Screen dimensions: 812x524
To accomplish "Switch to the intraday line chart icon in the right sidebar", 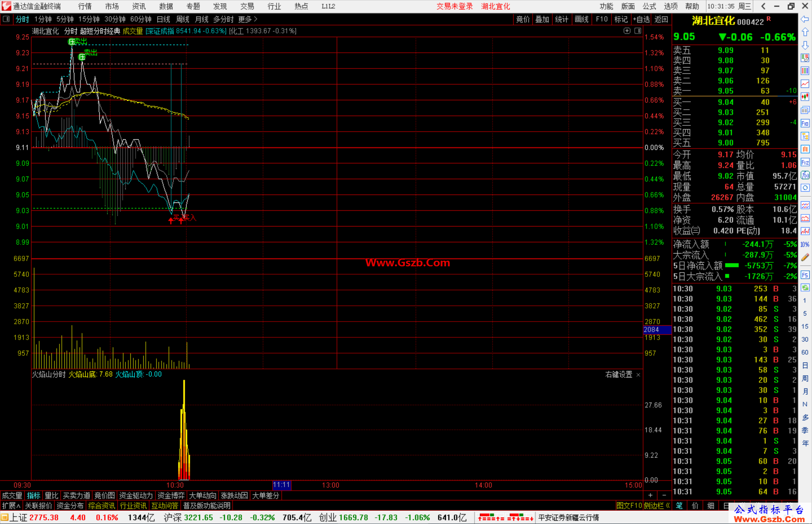I will [805, 84].
